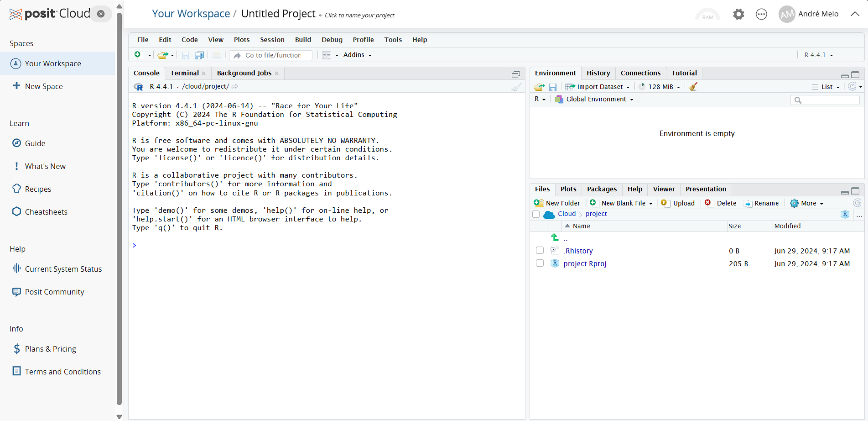Click the go to parent directory arrow

[555, 237]
